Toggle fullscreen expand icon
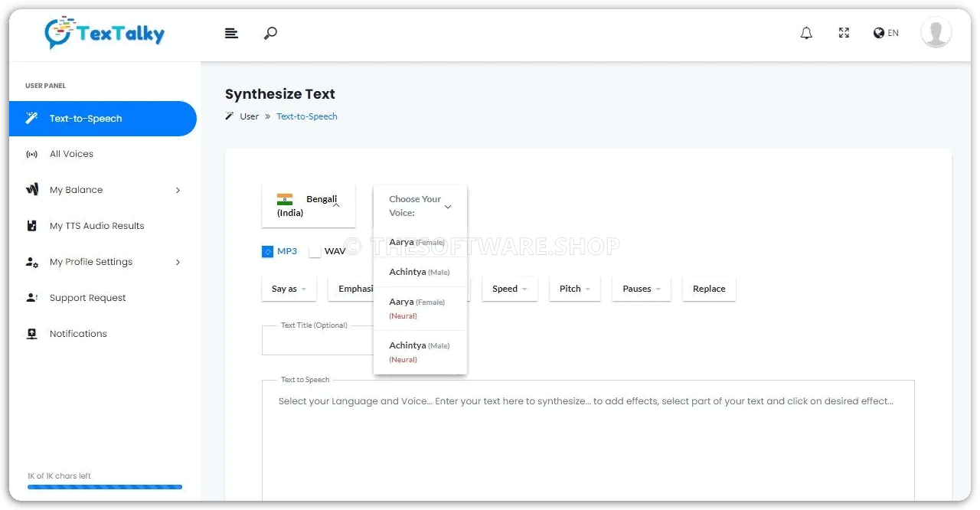Viewport: 980px width, 510px height. (844, 33)
